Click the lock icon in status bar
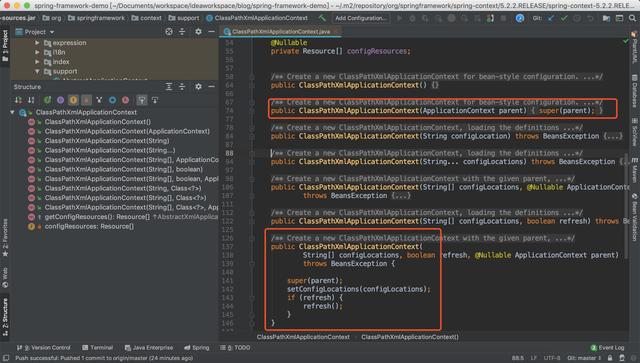The image size is (640, 363). click(610, 358)
